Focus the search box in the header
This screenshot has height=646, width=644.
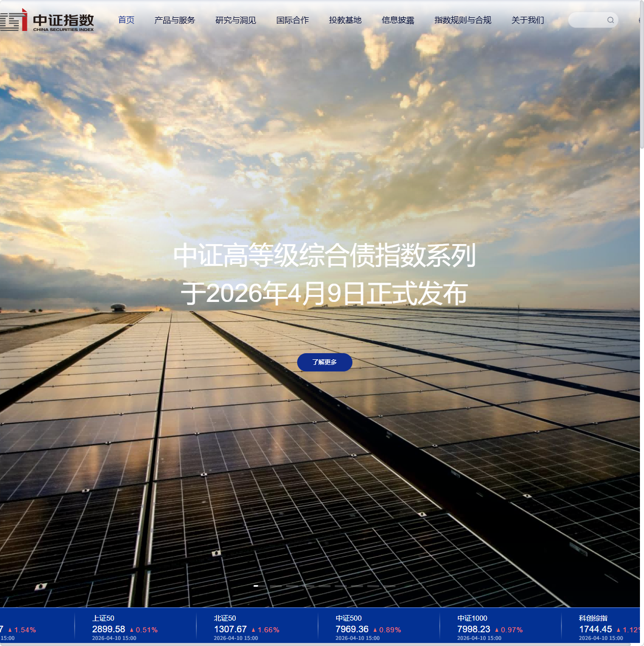tap(587, 20)
